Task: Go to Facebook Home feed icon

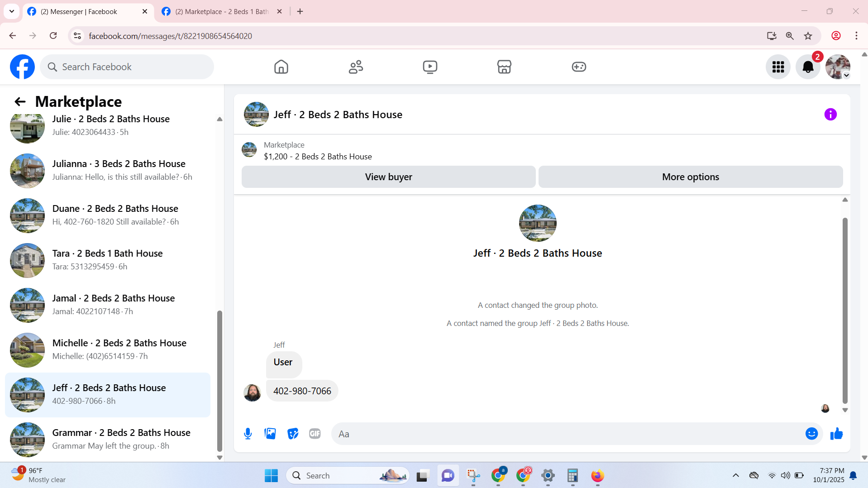Action: [281, 67]
